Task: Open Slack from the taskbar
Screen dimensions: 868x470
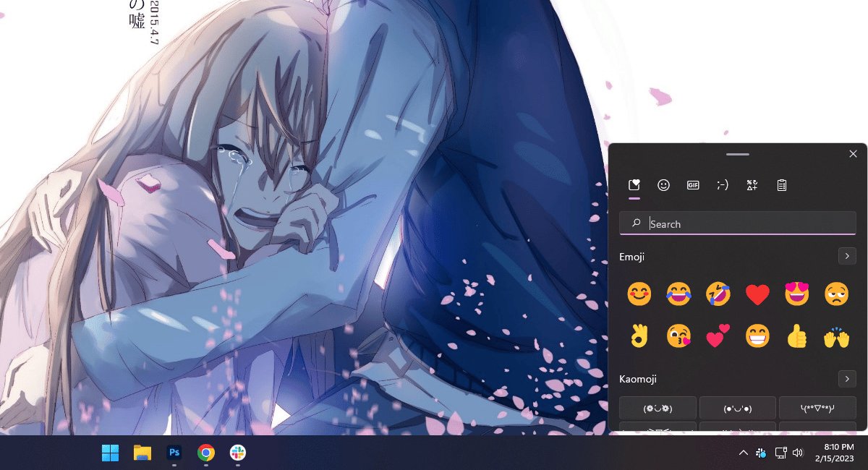Action: (x=238, y=453)
